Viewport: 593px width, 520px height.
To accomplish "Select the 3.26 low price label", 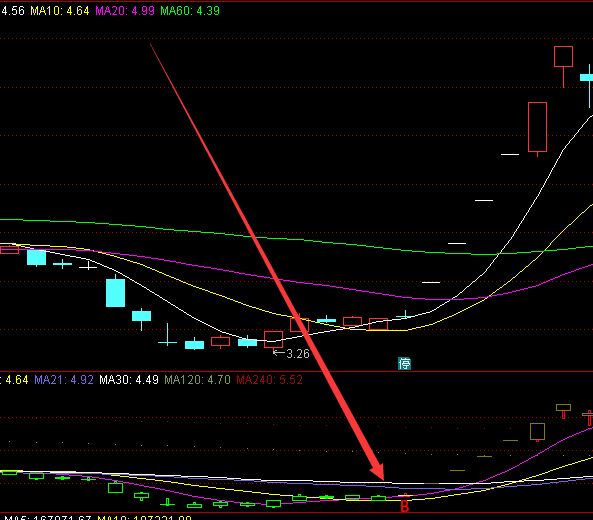I will [298, 354].
